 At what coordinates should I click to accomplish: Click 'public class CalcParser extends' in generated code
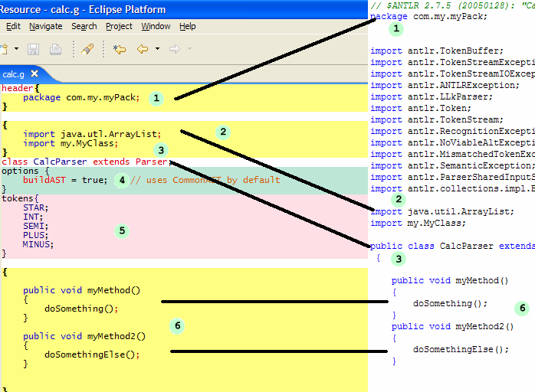point(452,246)
